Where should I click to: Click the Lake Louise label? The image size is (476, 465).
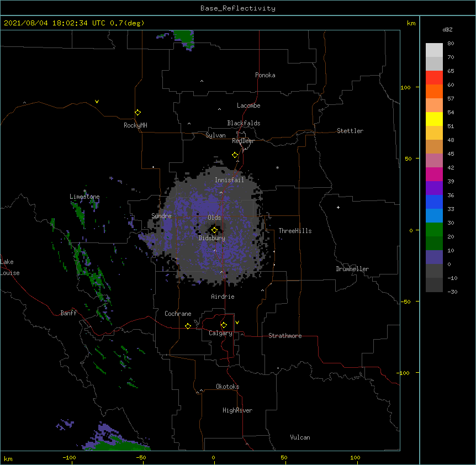pyautogui.click(x=10, y=267)
